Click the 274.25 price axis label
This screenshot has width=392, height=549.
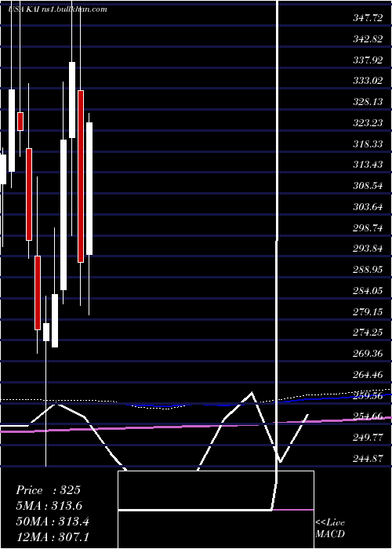coord(368,333)
